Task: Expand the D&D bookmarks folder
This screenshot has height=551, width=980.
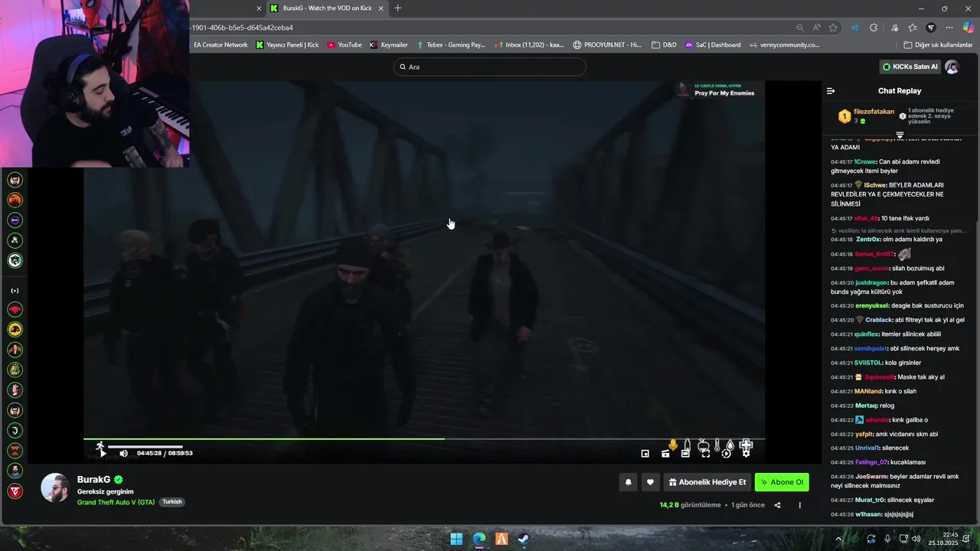Action: click(x=664, y=45)
